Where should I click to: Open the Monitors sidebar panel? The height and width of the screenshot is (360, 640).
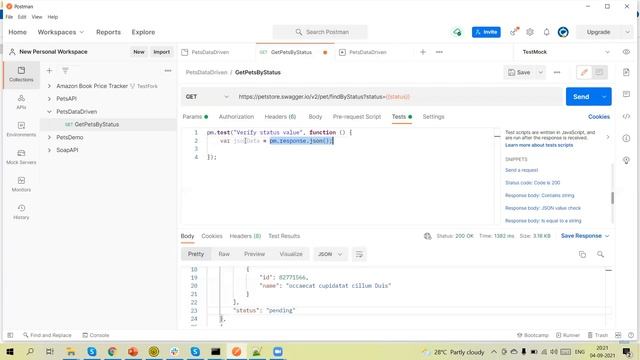pyautogui.click(x=21, y=184)
